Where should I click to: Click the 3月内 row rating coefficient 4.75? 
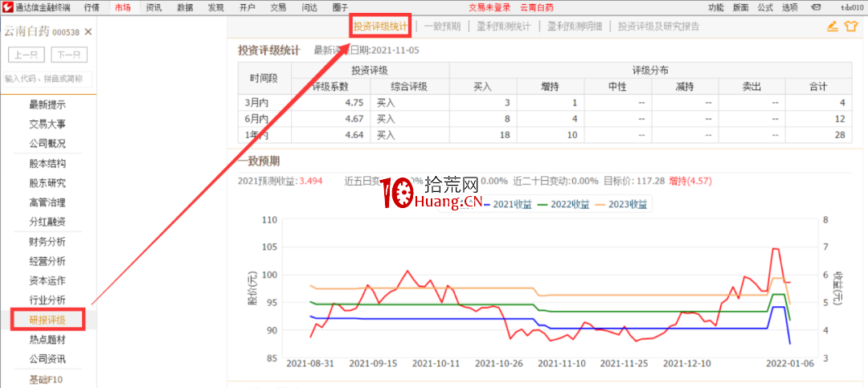[x=353, y=102]
